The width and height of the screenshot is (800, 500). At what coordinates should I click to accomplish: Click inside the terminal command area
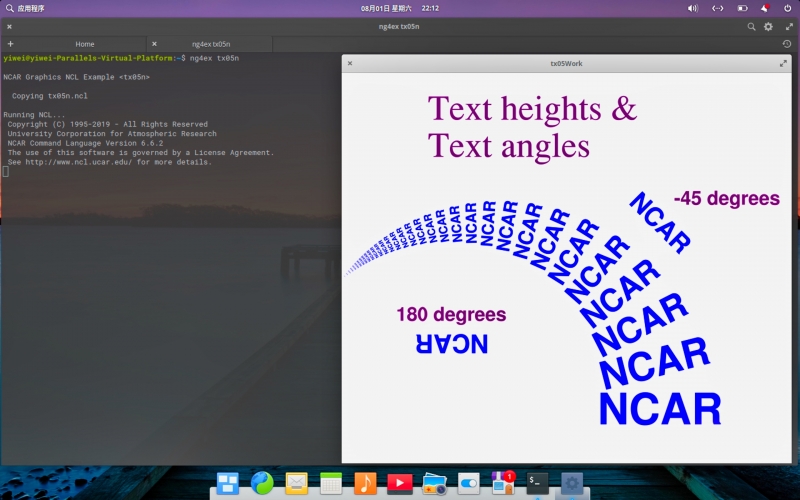170,250
